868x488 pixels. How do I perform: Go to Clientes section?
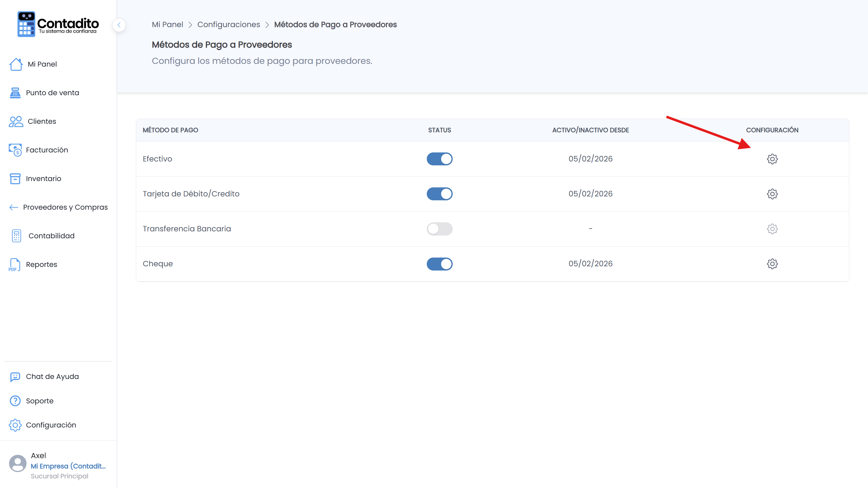pyautogui.click(x=42, y=121)
